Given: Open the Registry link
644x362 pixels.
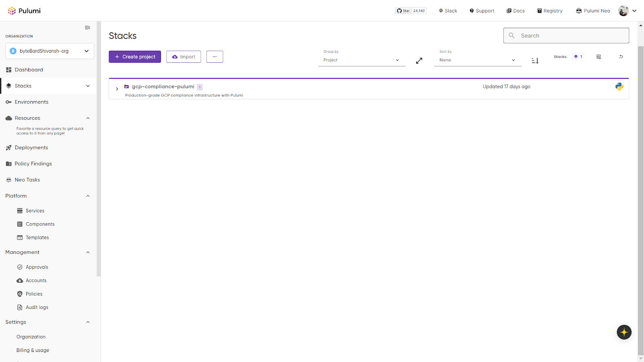Looking at the screenshot, I should point(550,11).
